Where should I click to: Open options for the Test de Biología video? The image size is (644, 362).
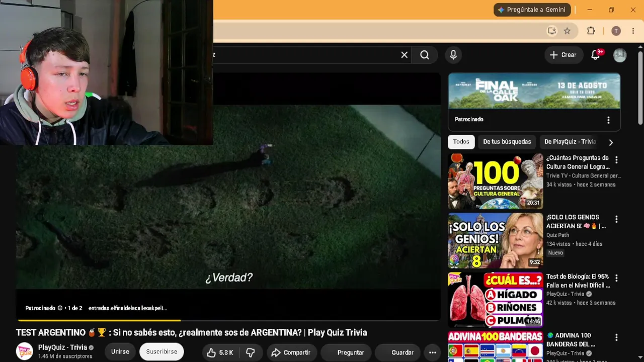point(616,278)
